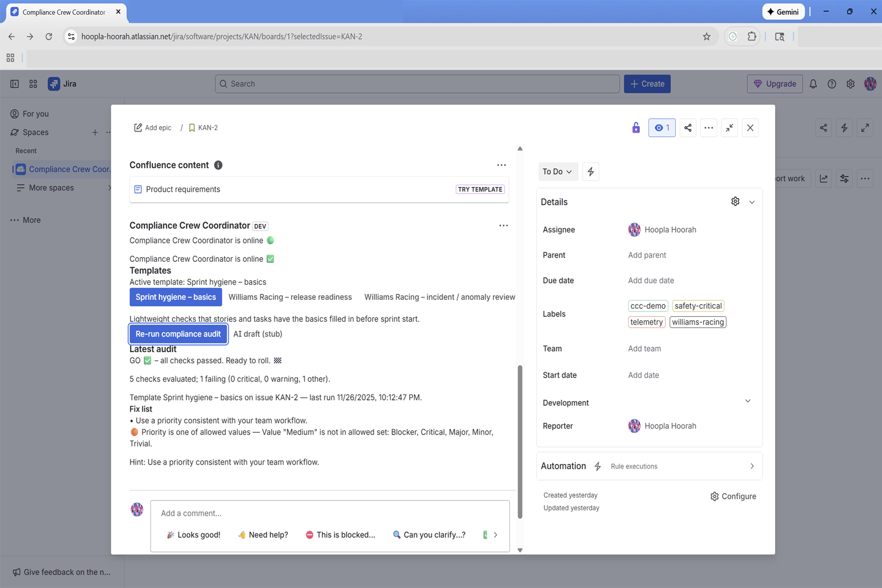The width and height of the screenshot is (882, 588).
Task: Click Re-run compliance audit button
Action: click(x=178, y=334)
